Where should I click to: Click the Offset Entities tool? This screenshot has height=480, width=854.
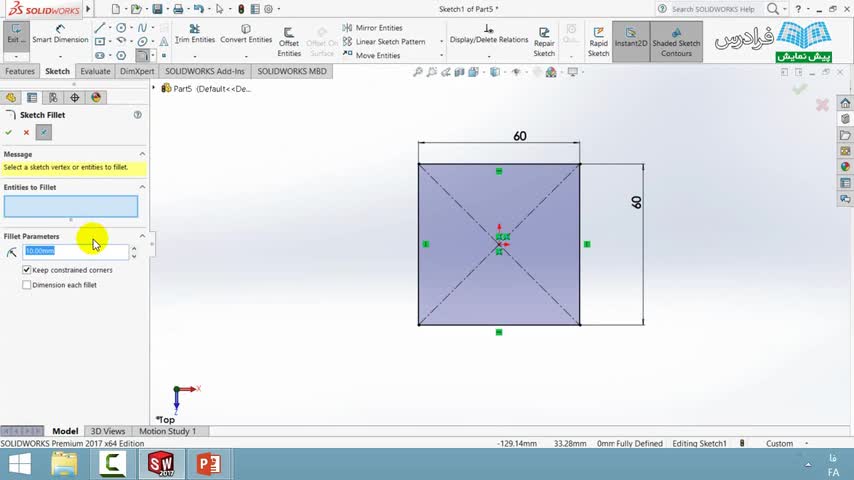[289, 42]
